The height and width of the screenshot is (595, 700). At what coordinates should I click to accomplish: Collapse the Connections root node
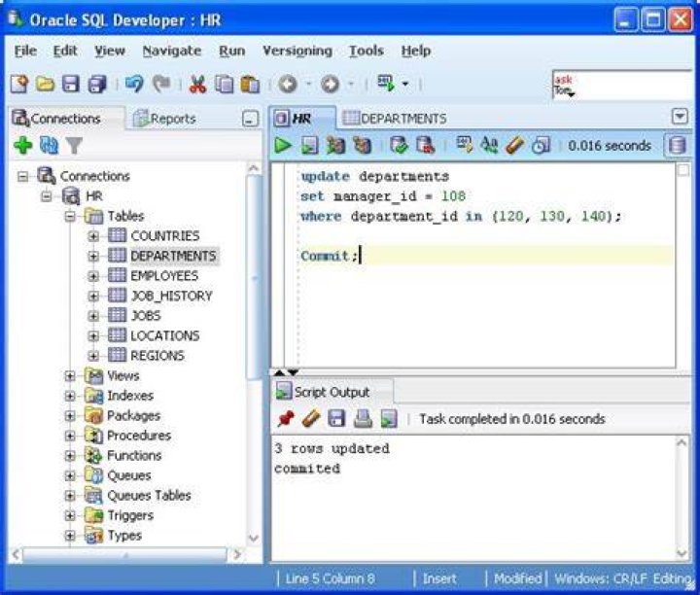pos(22,176)
